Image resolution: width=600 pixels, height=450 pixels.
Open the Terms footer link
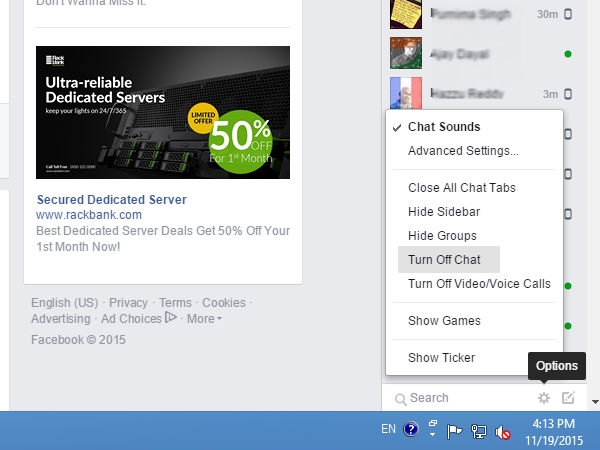click(175, 303)
